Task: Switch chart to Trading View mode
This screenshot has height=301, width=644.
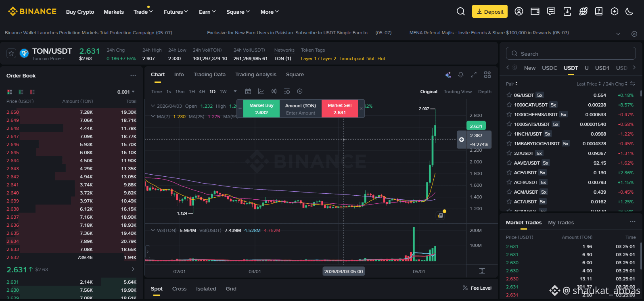Action: pos(458,92)
